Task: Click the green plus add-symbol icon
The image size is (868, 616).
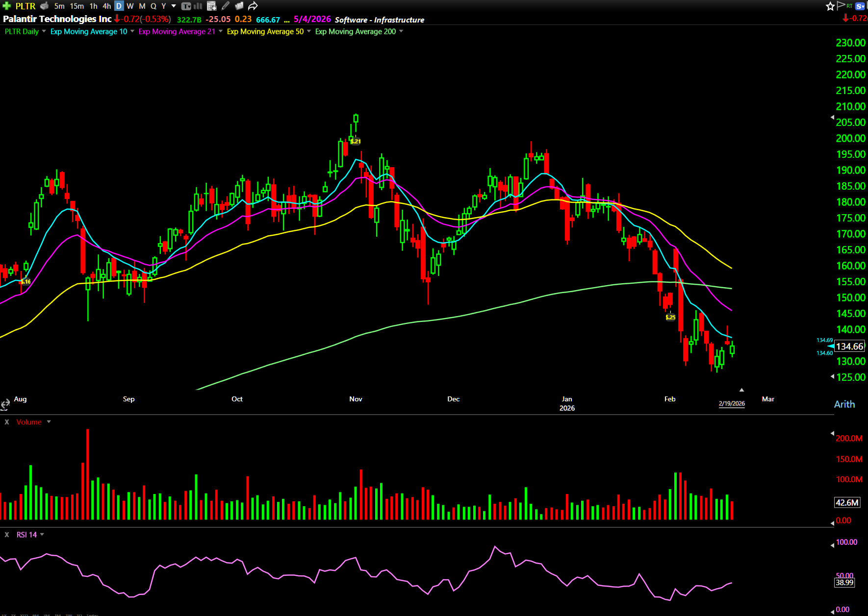Action: (x=6, y=6)
